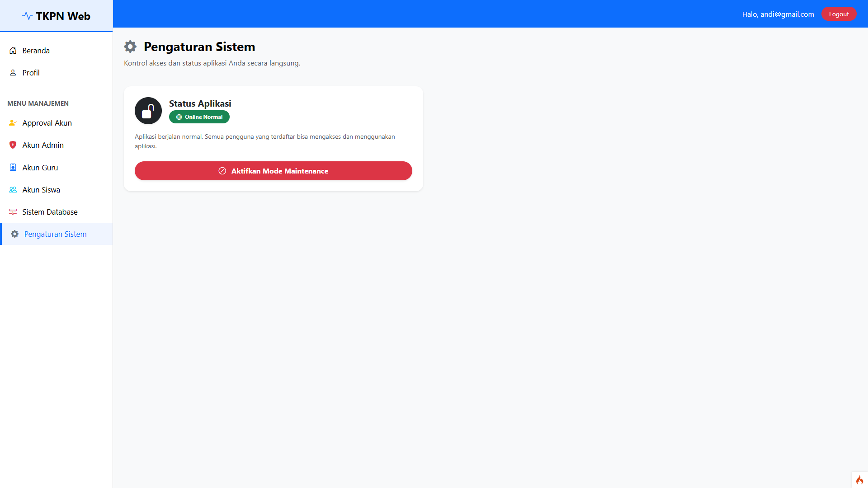Select the Pengaturan Sistem sidebar item
The image size is (868, 488).
55,234
